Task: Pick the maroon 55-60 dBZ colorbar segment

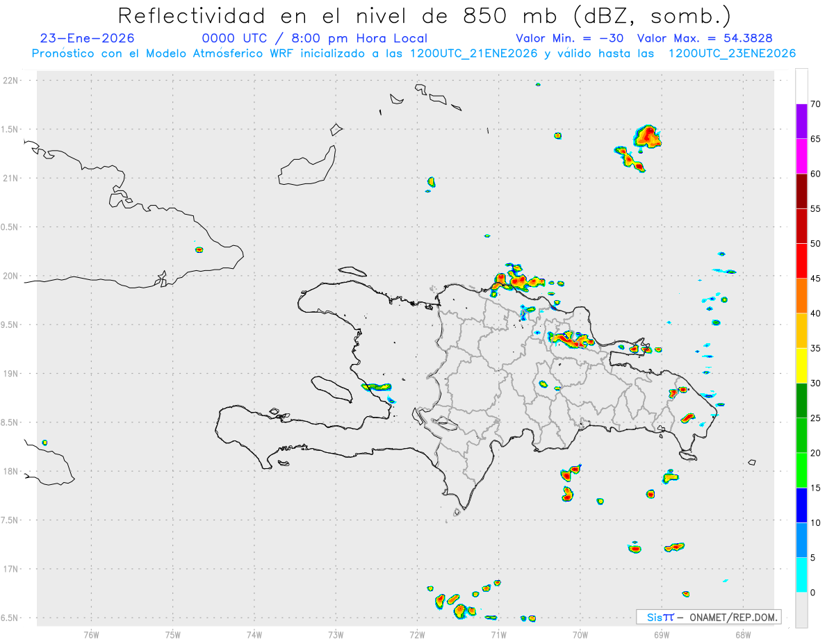Action: 801,191
